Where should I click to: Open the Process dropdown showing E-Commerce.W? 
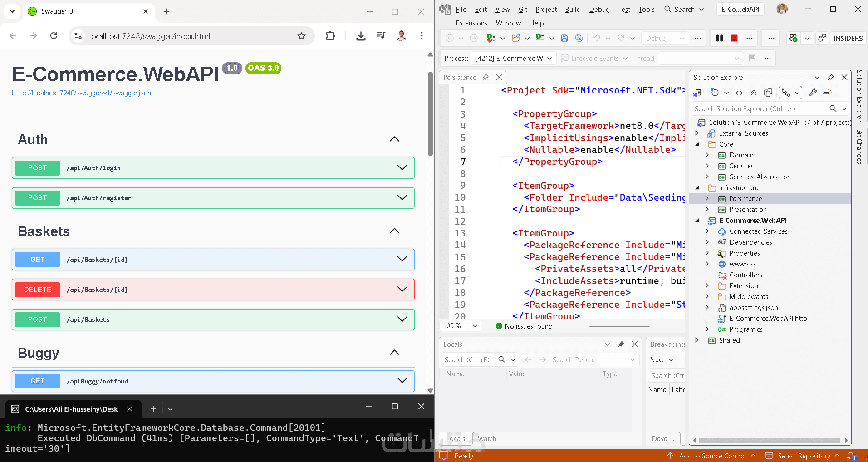click(514, 58)
